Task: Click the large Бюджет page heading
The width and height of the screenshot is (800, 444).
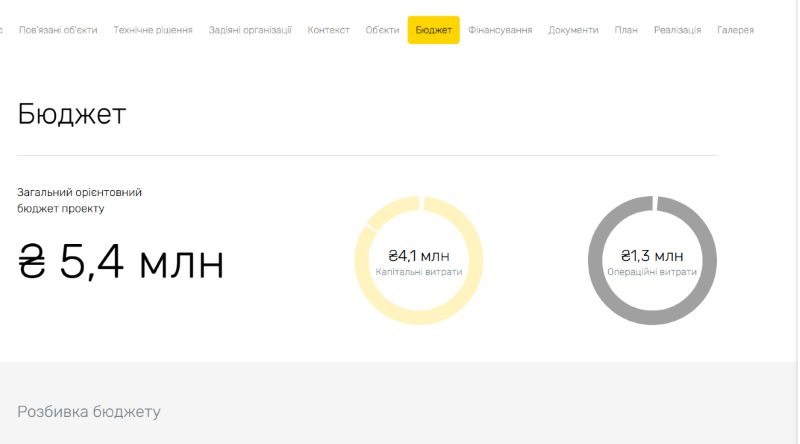Action: tap(72, 114)
